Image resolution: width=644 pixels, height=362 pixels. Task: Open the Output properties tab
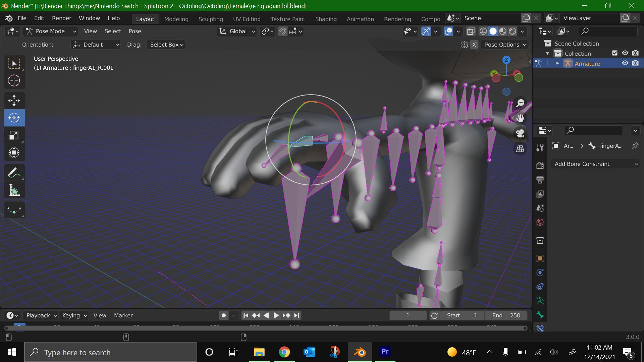pos(540,180)
